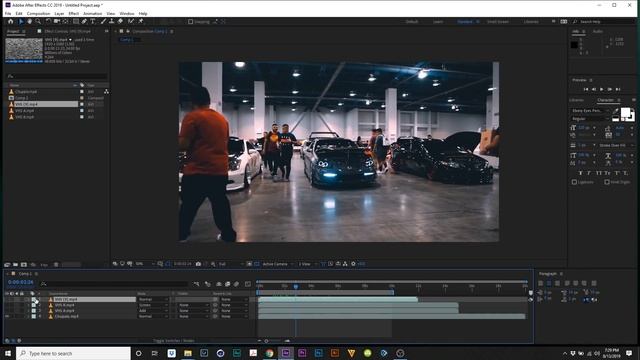Open the Effect menu

(73, 13)
